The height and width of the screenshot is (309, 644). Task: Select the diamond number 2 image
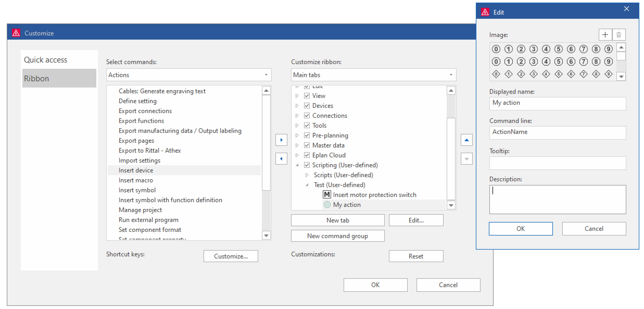[x=521, y=74]
